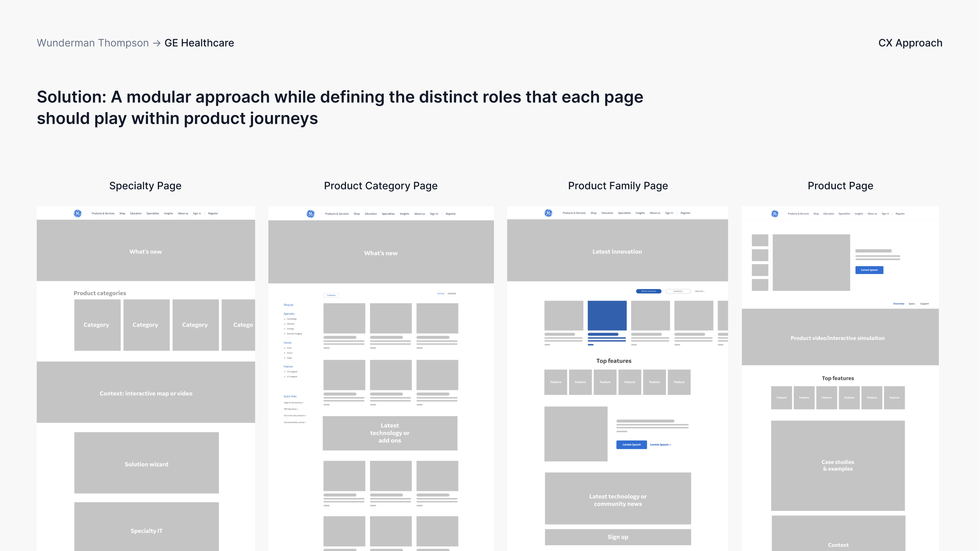The image size is (980, 551).
Task: Check the Obs/Gyn specialty filter
Action: tap(285, 324)
